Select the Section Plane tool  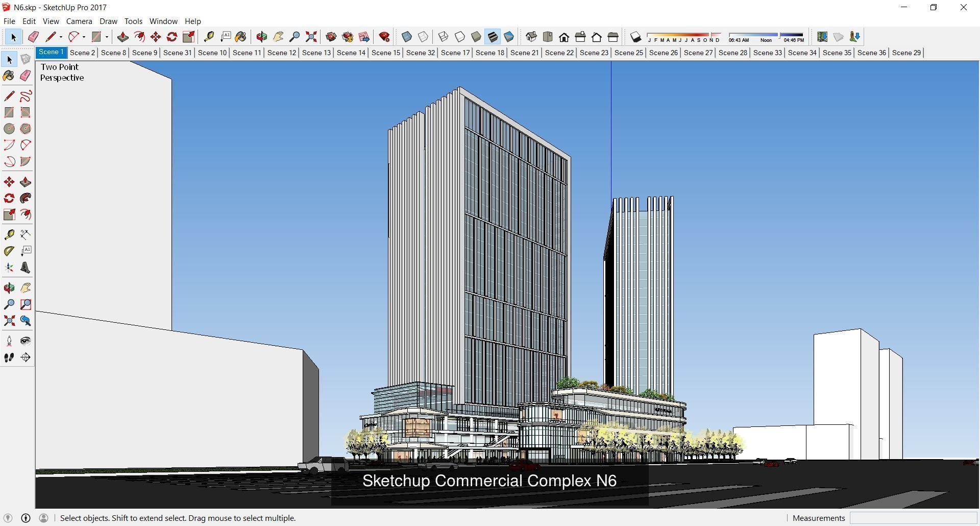click(x=26, y=357)
